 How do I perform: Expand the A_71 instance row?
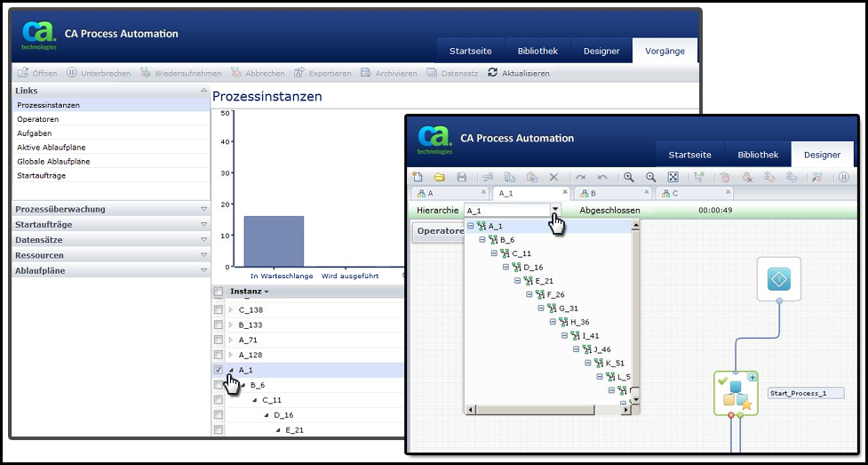point(231,339)
